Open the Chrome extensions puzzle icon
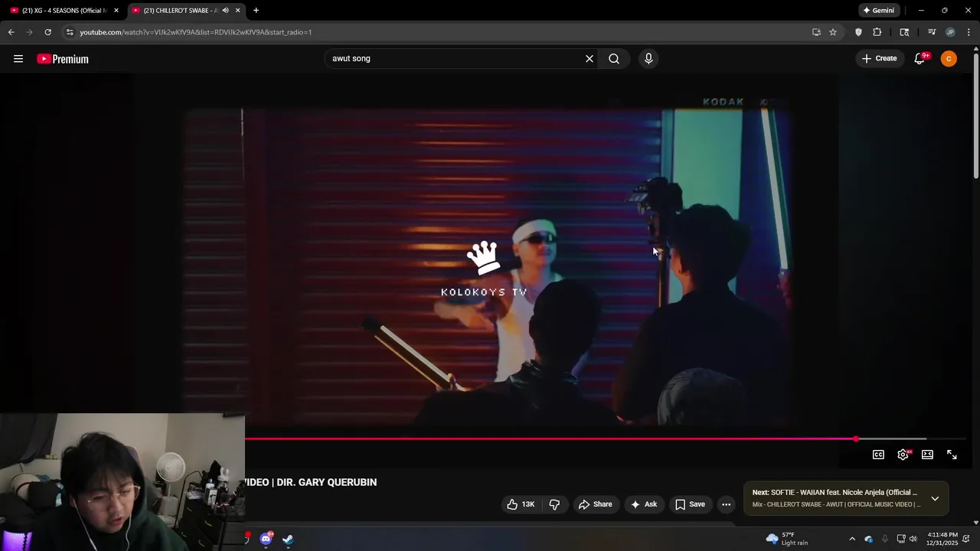Screen dimensions: 980x551 (877, 32)
